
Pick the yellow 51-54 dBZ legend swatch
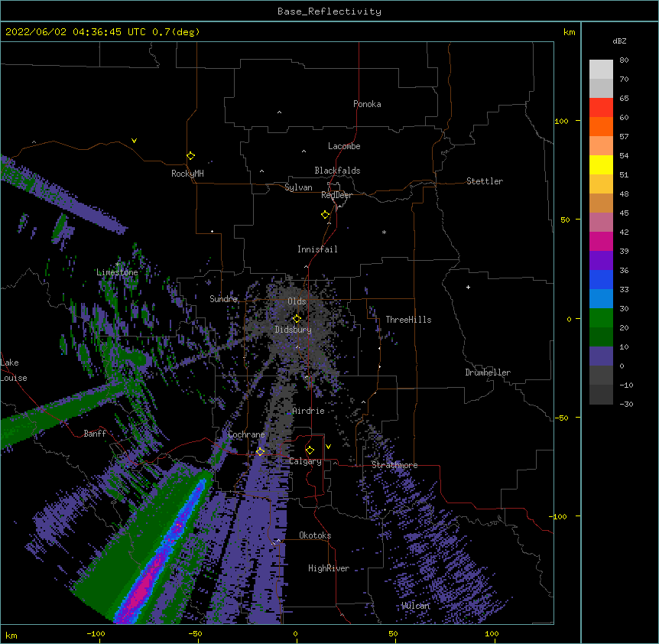click(x=601, y=164)
